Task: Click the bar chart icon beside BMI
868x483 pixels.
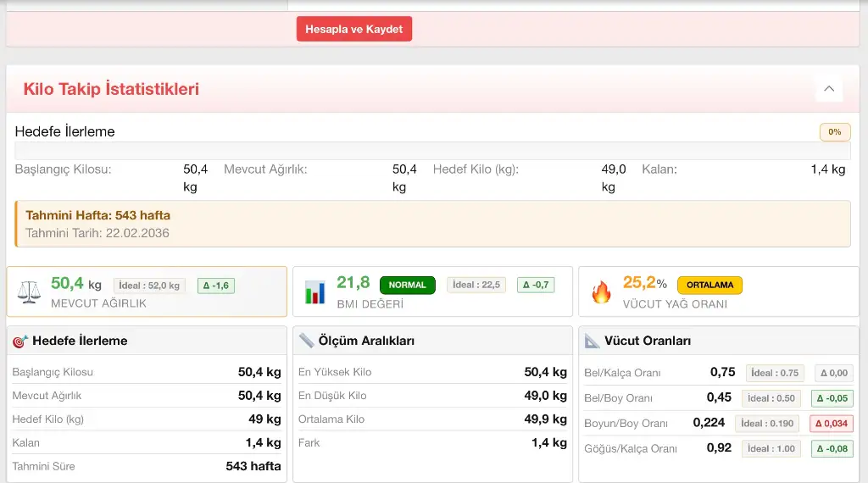Action: point(315,292)
